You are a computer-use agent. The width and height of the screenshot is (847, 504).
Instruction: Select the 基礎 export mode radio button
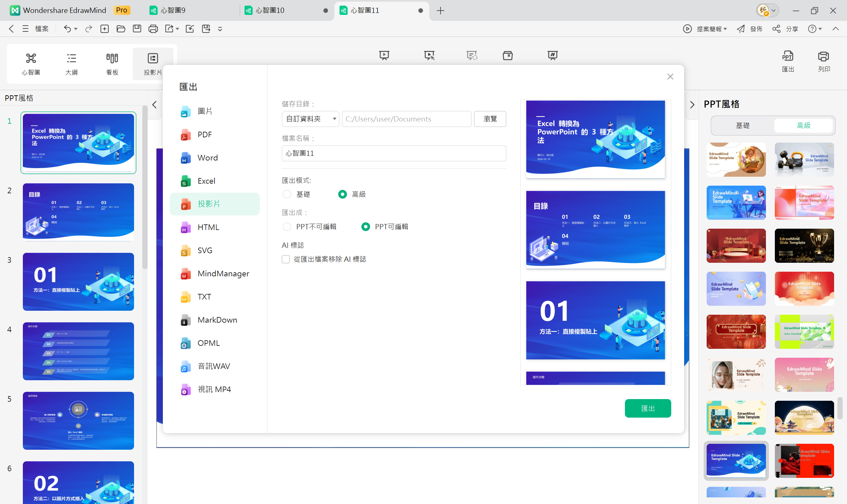[287, 194]
